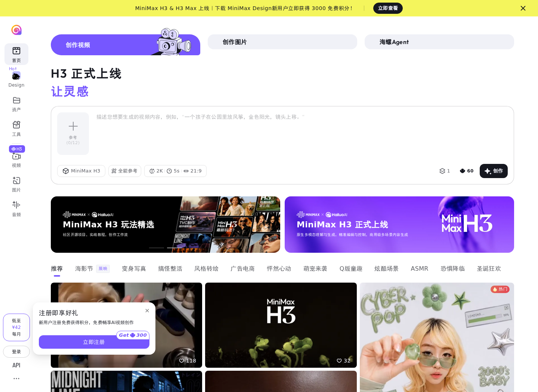Open the Cyber Pop 热门 thumbnail
This screenshot has height=392, width=538.
437,337
